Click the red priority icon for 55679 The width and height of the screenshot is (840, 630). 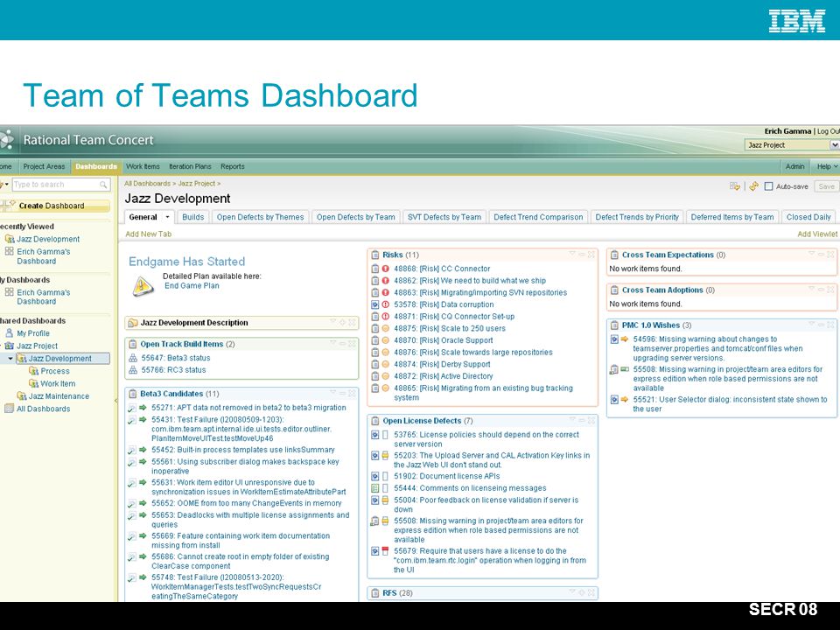(385, 551)
